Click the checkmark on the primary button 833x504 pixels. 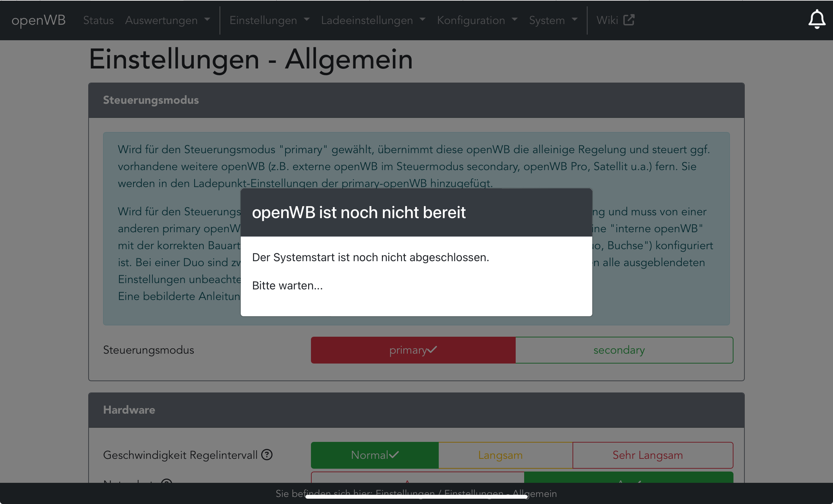(432, 350)
